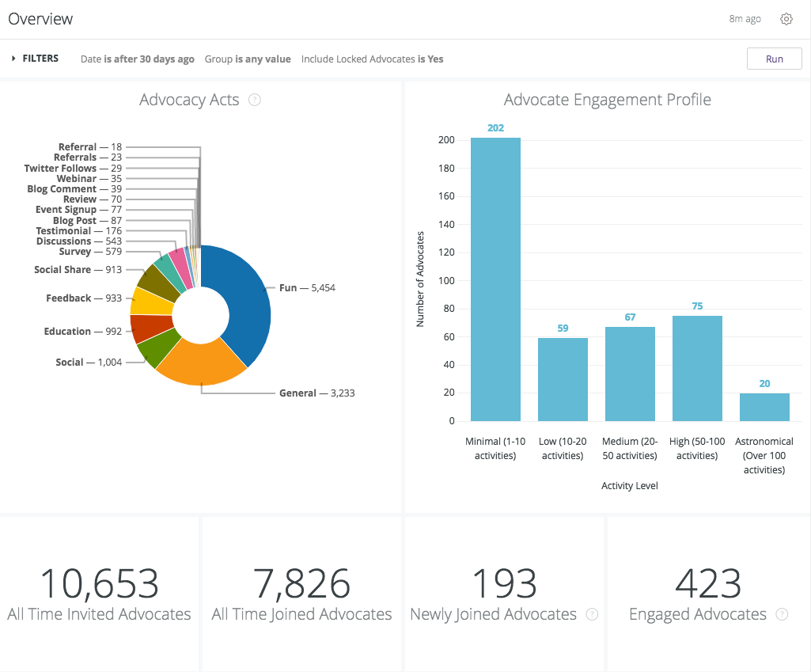811x672 pixels.
Task: Click the Advocate Engagement Profile chart title
Action: [x=607, y=100]
